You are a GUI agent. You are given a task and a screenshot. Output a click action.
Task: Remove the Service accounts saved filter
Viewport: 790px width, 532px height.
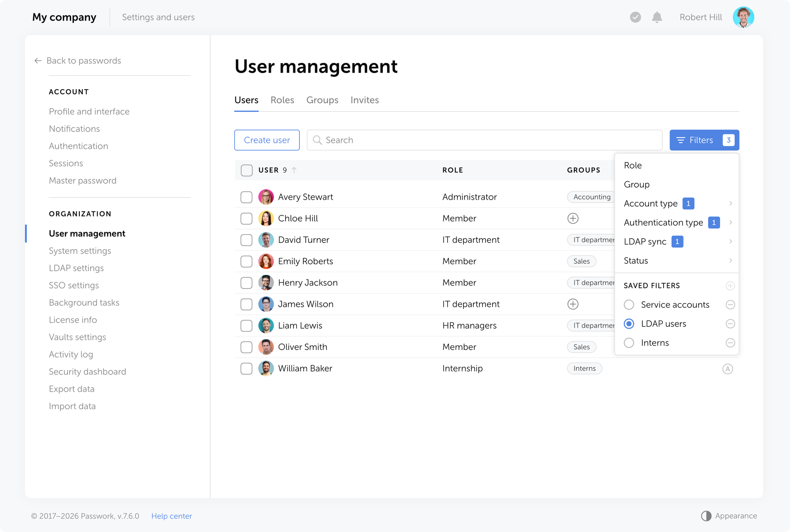click(x=730, y=305)
